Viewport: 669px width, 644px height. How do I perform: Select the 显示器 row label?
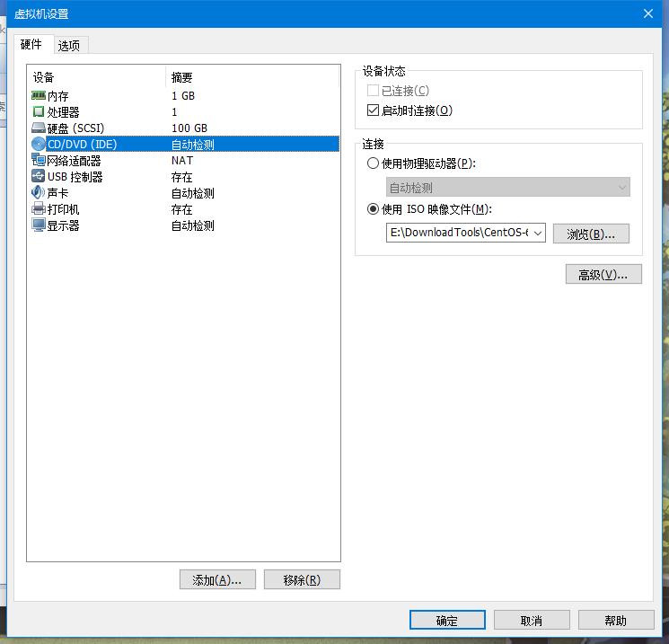63,225
